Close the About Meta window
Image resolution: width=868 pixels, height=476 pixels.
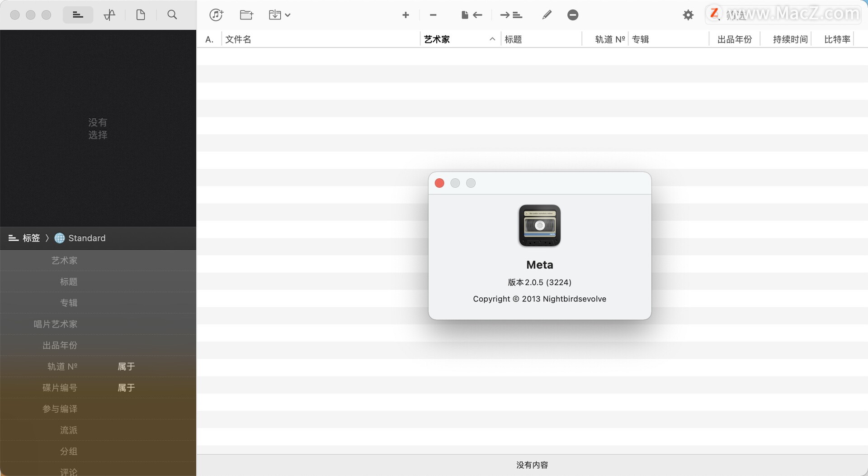point(439,183)
